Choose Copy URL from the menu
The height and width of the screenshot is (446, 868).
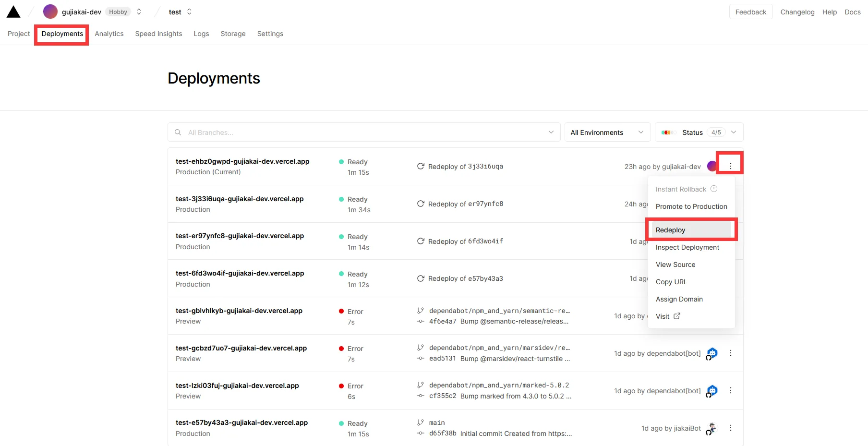[x=691, y=282]
